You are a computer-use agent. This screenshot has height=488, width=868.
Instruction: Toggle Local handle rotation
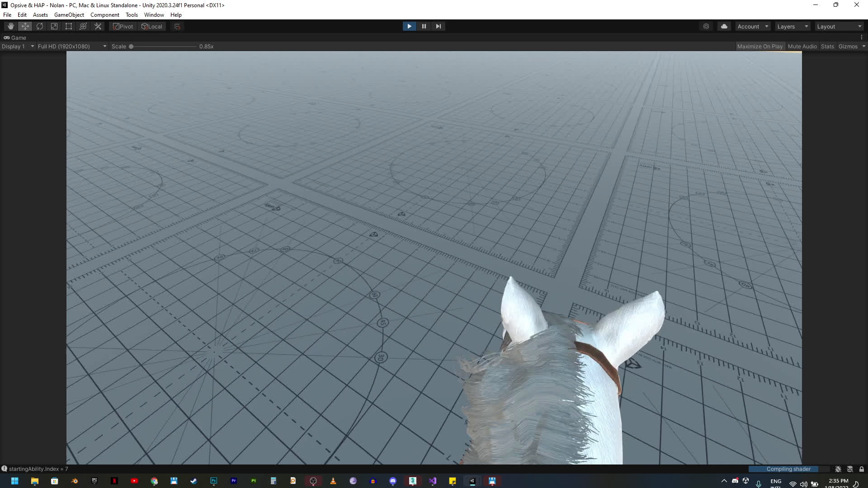tap(152, 26)
